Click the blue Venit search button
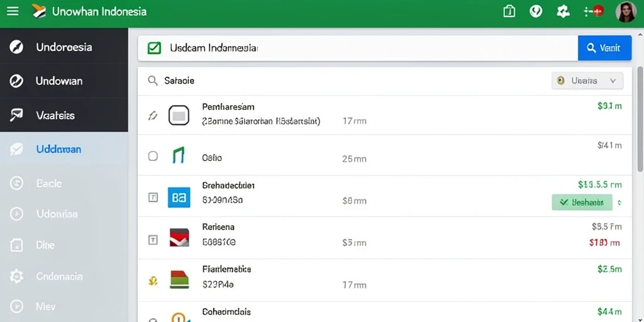This screenshot has width=644, height=322. pos(604,48)
